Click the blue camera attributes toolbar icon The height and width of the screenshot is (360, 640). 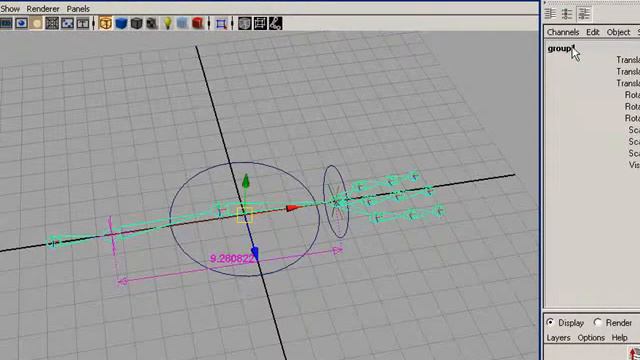click(21, 23)
